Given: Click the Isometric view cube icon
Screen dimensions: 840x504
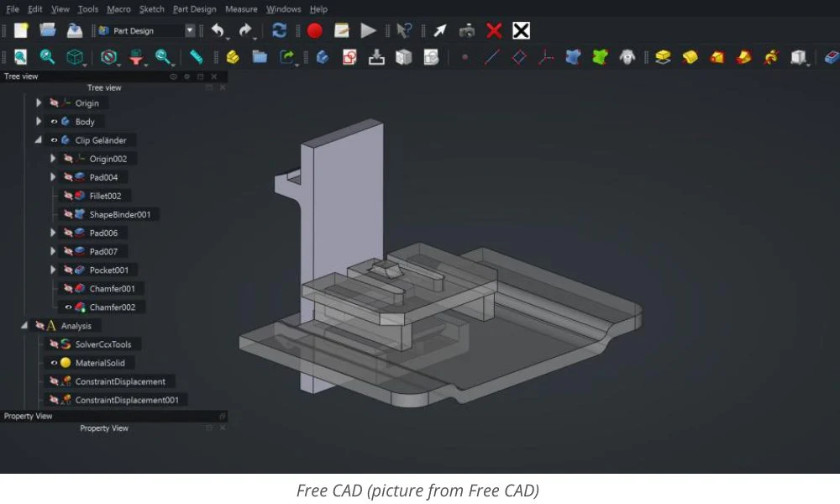Looking at the screenshot, I should 76,58.
